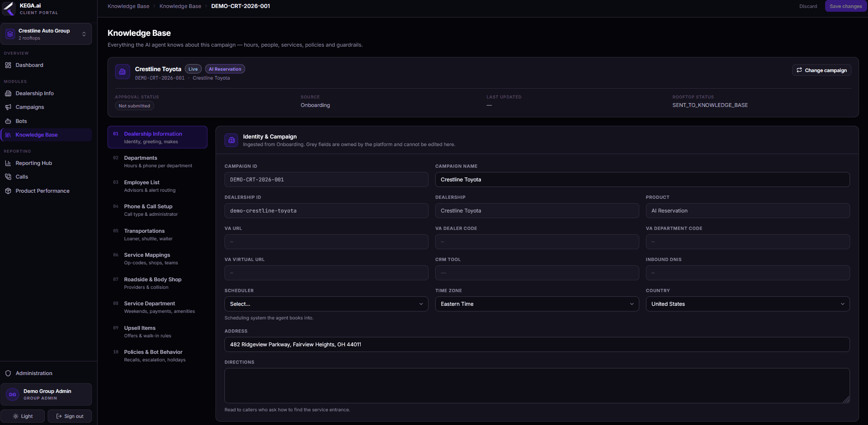Click first Knowledge Base breadcrumb link
Screen dimensions: 868x425
pyautogui.click(x=128, y=6)
